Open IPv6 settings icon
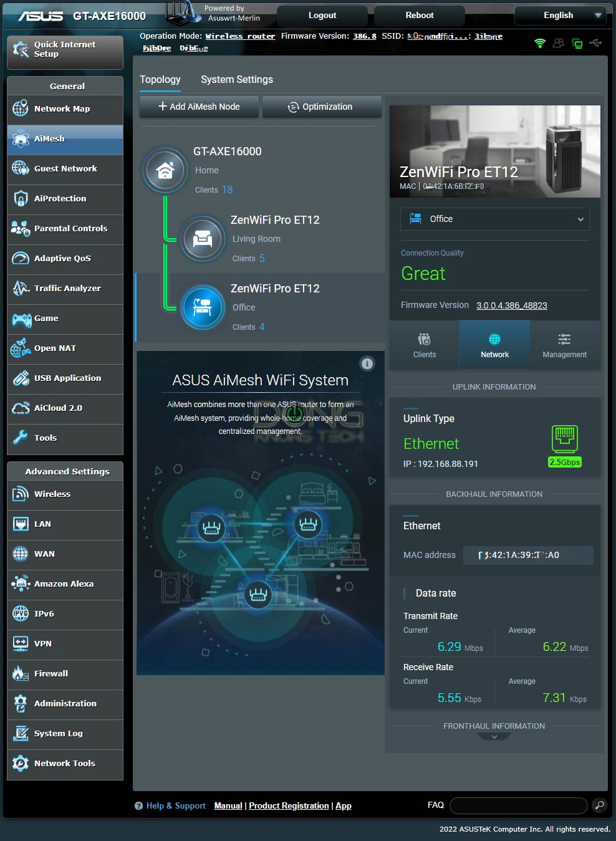This screenshot has height=841, width=616. point(21,613)
